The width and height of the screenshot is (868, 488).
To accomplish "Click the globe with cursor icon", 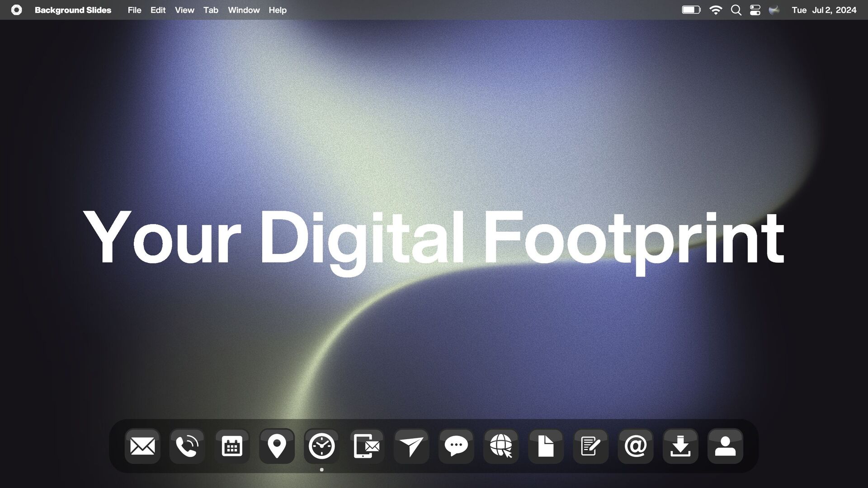I will [501, 446].
